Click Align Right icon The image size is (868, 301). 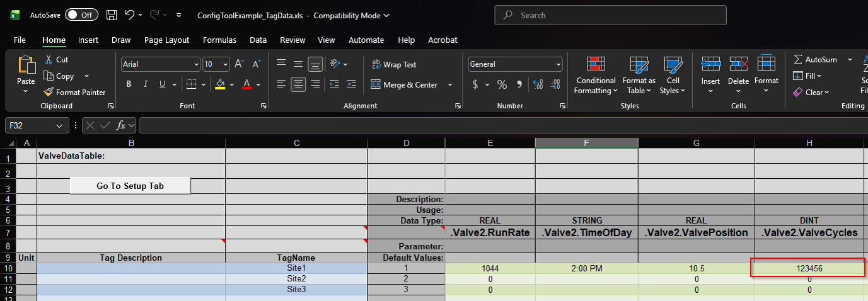[315, 84]
